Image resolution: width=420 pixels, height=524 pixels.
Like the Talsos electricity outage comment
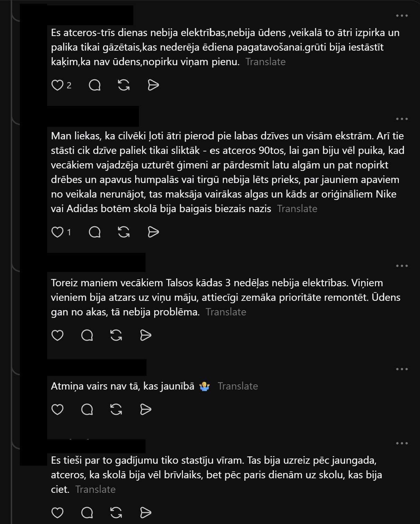57,335
